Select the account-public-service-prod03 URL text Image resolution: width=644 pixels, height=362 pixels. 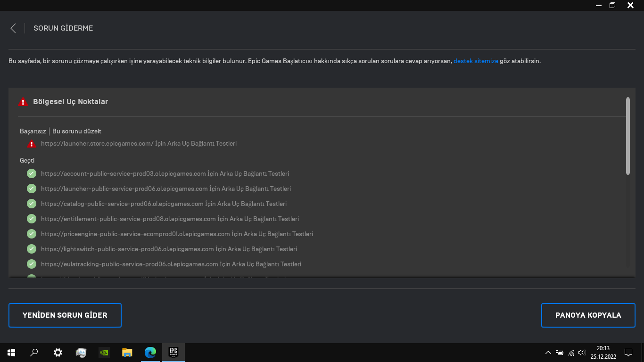point(124,173)
